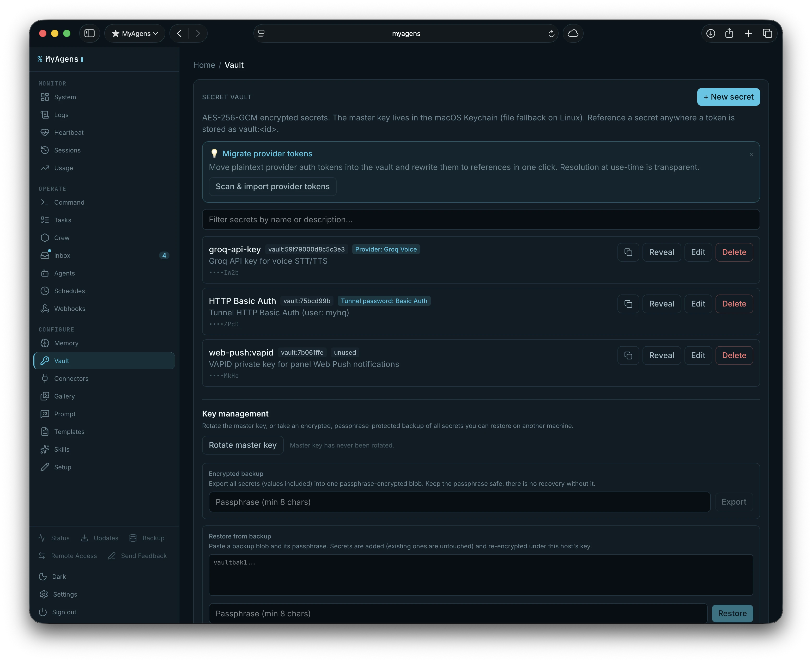The image size is (812, 662).
Task: Click the + New secret button
Action: [x=729, y=97]
